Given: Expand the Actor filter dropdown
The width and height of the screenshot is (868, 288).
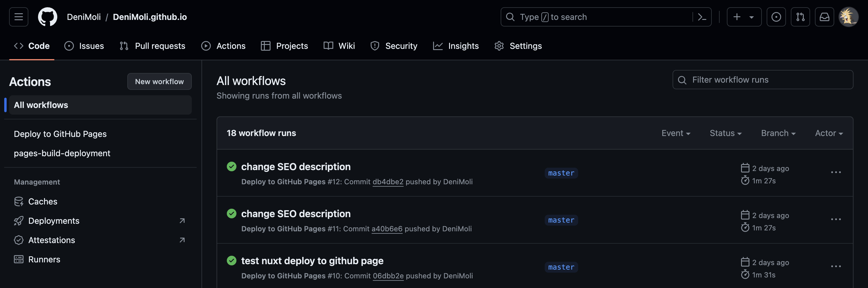Looking at the screenshot, I should [x=828, y=133].
